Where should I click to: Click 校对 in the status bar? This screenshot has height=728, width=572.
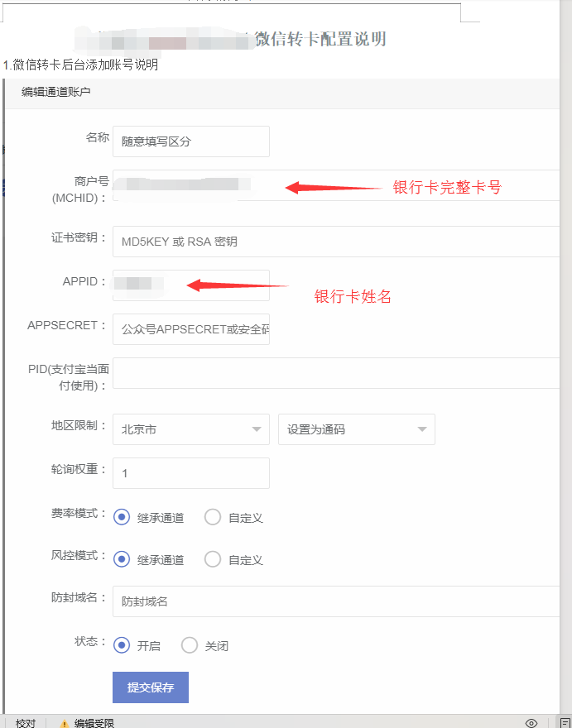point(26,723)
